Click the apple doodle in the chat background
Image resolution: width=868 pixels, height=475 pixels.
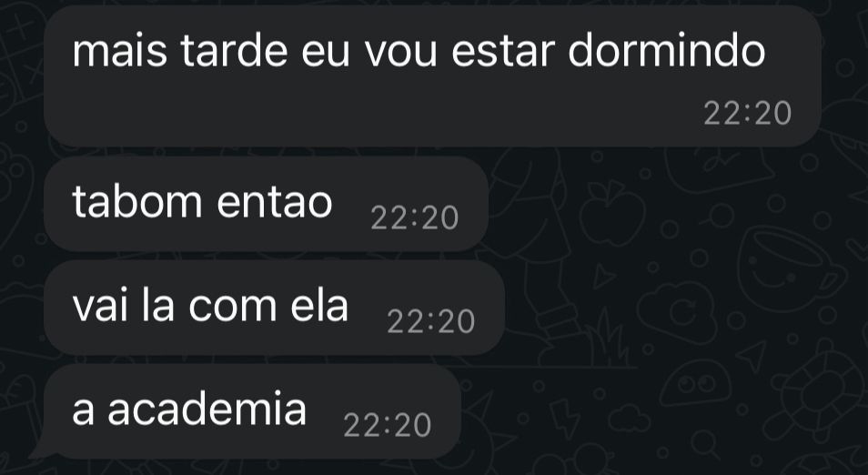[611, 213]
